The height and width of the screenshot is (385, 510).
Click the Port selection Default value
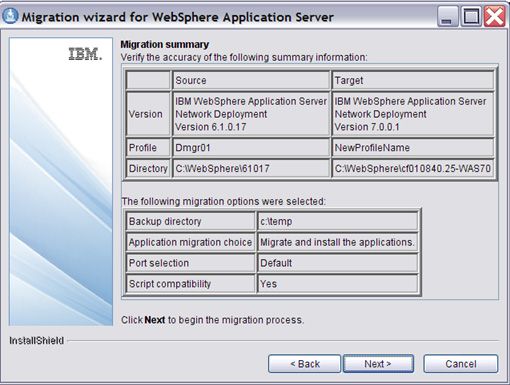(x=338, y=263)
